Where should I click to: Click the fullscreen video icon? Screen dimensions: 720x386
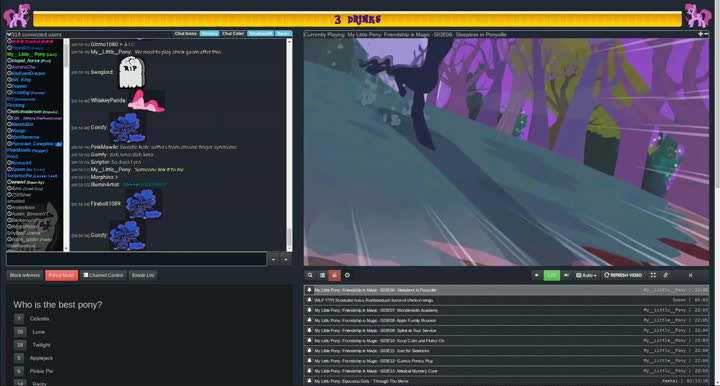click(653, 275)
